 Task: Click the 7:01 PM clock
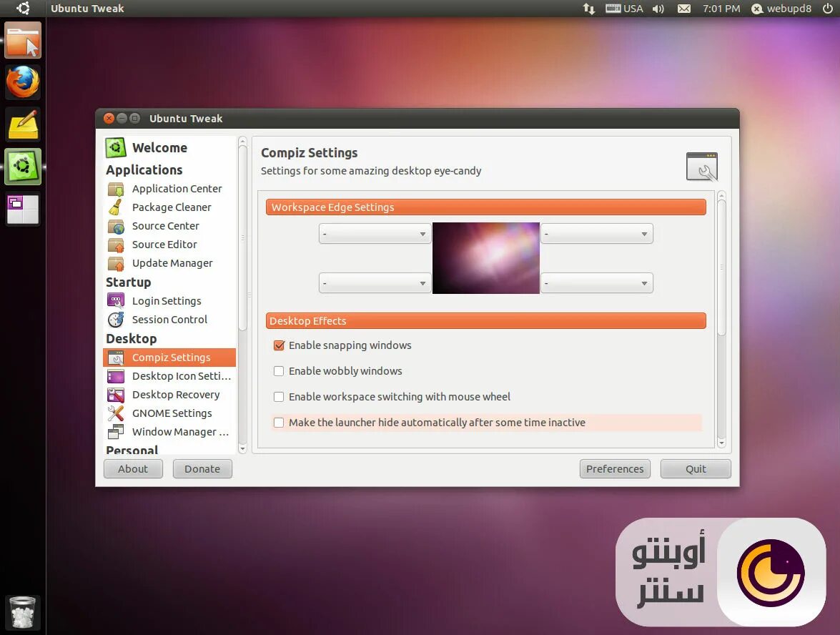tap(721, 9)
